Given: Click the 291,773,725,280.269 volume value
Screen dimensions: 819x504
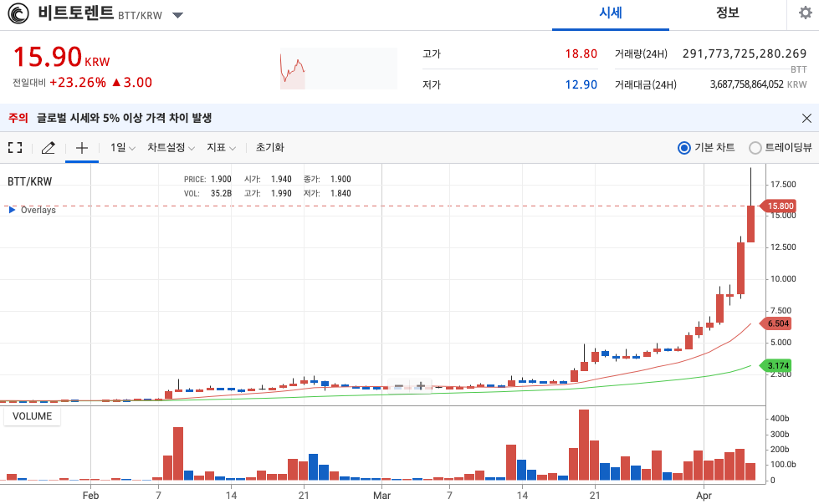Looking at the screenshot, I should pyautogui.click(x=745, y=53).
